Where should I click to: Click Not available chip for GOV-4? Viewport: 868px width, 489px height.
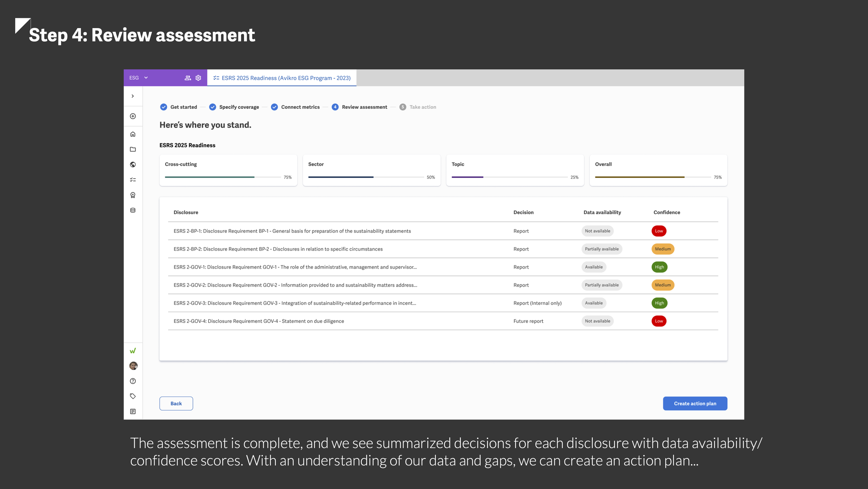coord(598,321)
